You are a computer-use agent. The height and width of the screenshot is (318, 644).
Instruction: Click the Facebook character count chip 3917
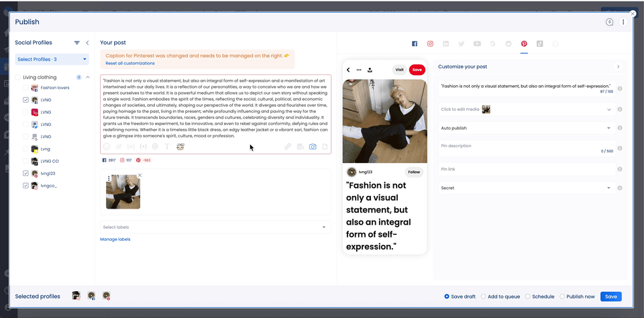[109, 160]
